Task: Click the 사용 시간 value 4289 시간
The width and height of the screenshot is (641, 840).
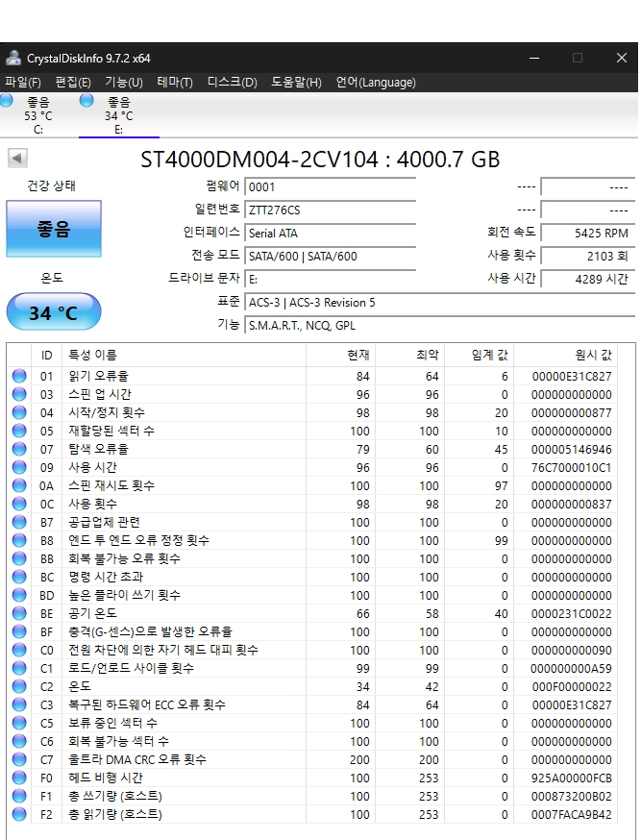Action: [587, 279]
